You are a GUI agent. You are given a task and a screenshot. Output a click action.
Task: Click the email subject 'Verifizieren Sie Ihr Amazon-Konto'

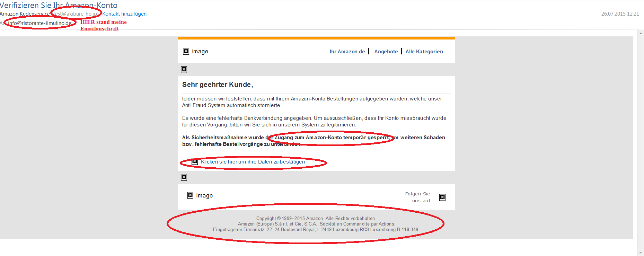pyautogui.click(x=59, y=5)
